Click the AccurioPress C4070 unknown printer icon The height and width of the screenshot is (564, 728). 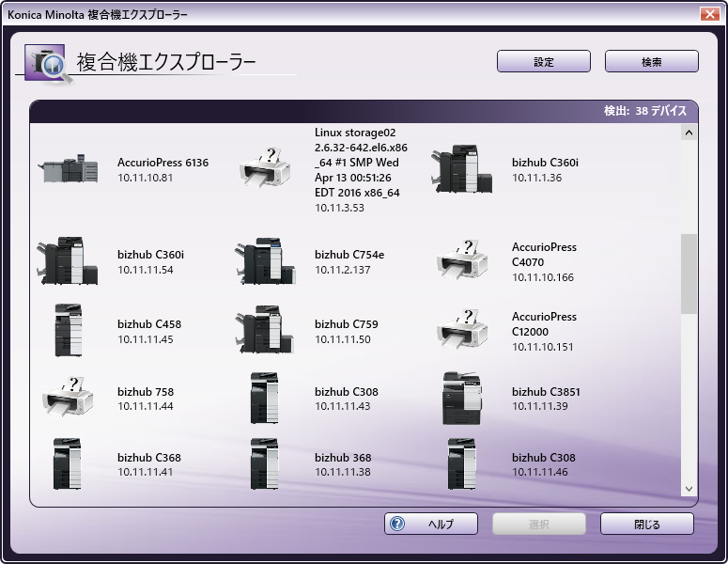click(462, 259)
